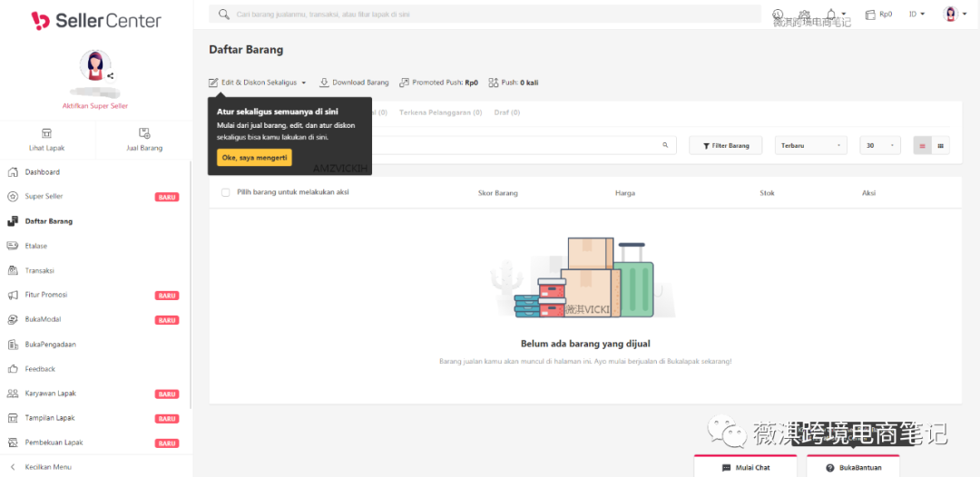
Task: Click the Pembekuan Lapak sidebar icon
Action: (x=13, y=443)
